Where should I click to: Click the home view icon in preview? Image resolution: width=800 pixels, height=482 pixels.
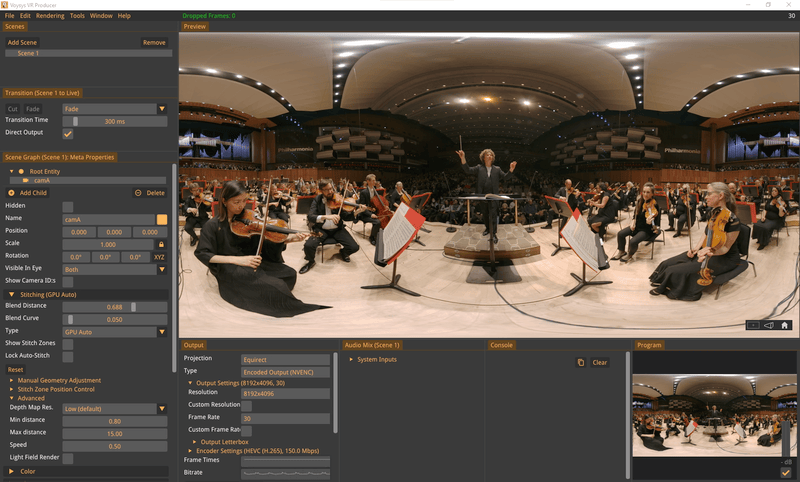[784, 325]
